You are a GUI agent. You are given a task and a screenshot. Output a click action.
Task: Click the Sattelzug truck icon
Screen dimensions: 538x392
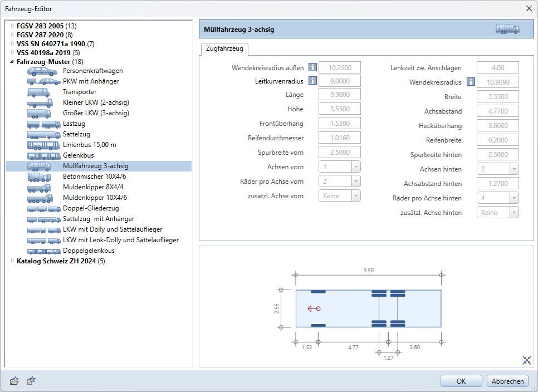coord(43,134)
